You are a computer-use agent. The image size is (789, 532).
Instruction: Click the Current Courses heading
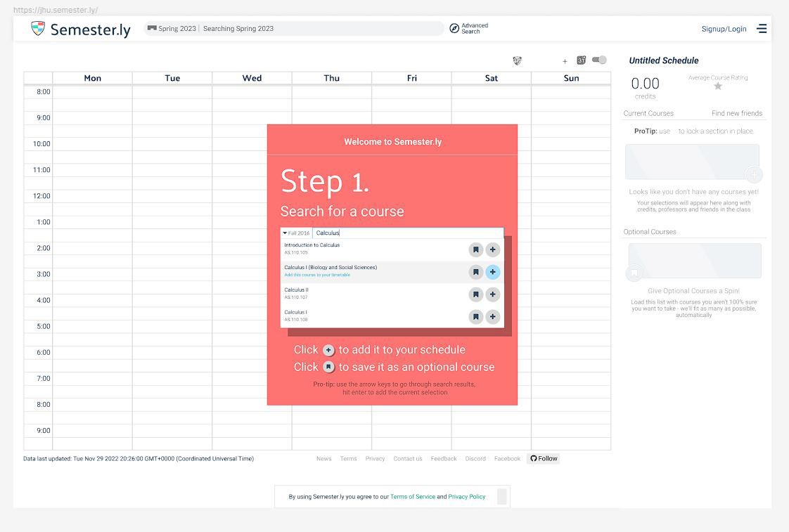pos(648,114)
